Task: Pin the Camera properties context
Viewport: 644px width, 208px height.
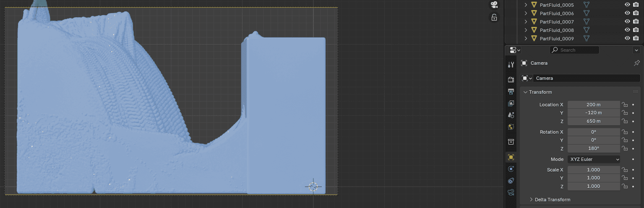Action: coord(636,63)
